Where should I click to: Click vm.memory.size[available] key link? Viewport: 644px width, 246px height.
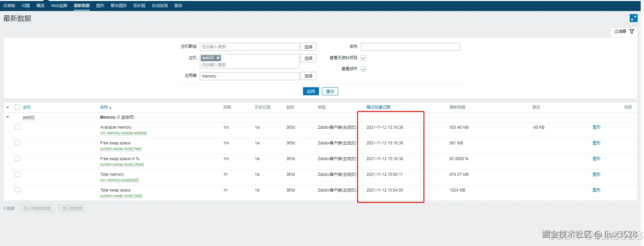(x=123, y=133)
